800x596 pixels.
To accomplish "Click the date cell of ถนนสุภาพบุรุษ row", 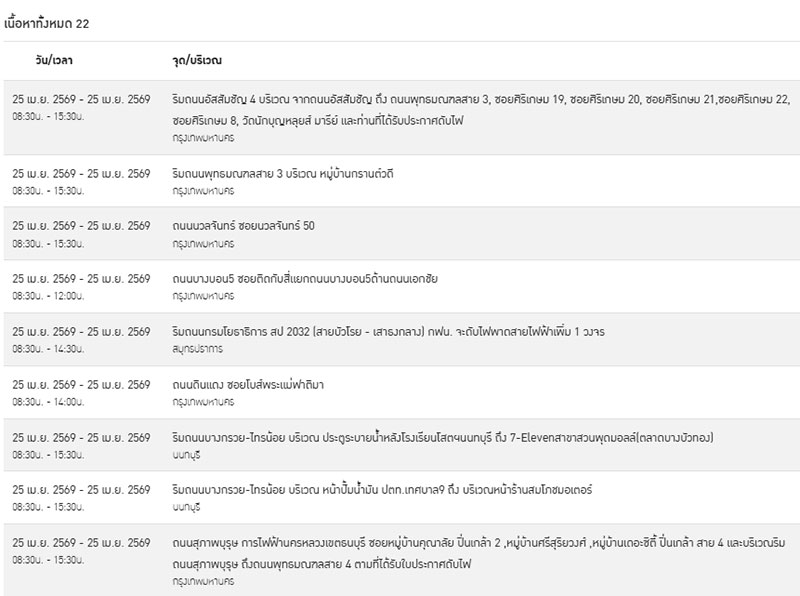I will click(81, 543).
